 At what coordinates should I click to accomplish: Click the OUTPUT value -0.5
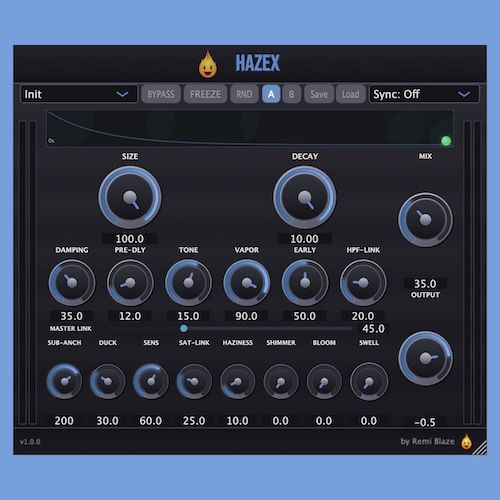click(425, 422)
